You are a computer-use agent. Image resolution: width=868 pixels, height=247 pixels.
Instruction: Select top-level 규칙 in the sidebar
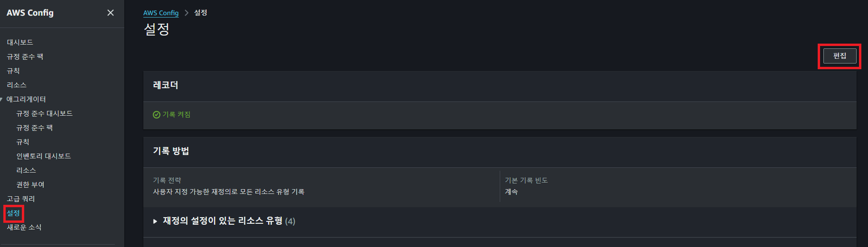pos(13,71)
